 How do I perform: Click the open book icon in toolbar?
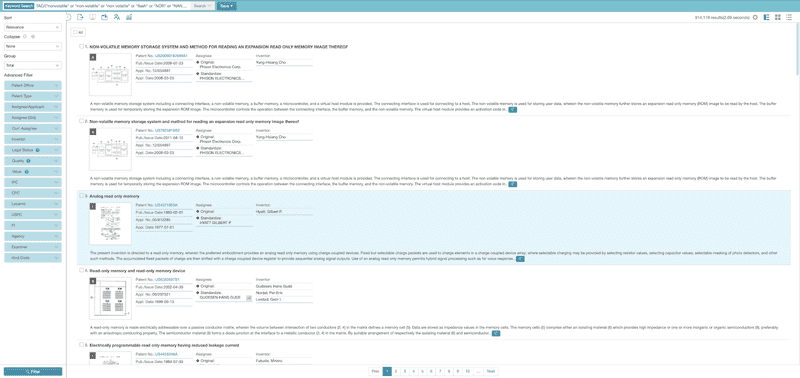92,17
